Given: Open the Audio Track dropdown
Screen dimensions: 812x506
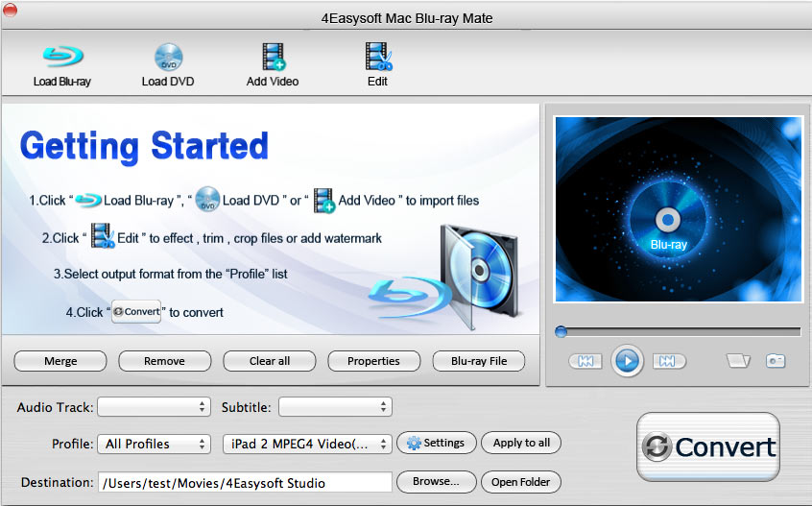Looking at the screenshot, I should pyautogui.click(x=154, y=406).
